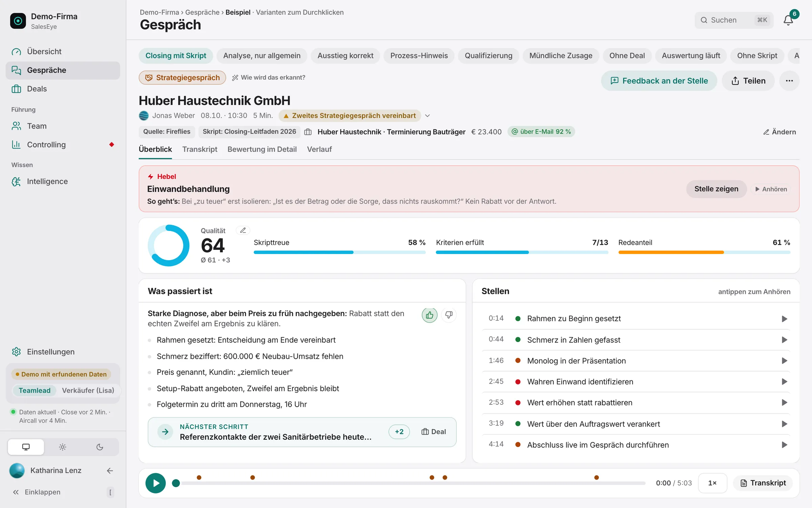Screen dimensions: 812x508
Task: Expand the +2 additional next steps
Action: pos(399,431)
